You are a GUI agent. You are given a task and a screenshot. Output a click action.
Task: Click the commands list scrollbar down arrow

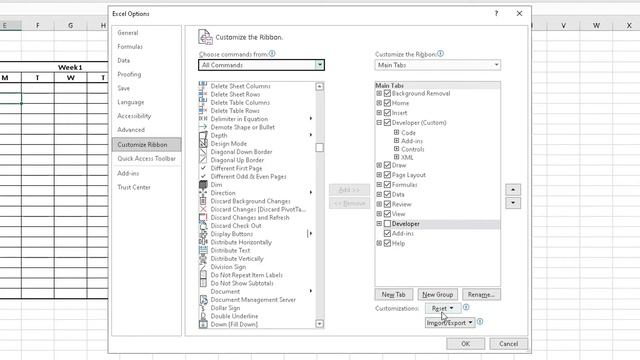click(x=320, y=324)
